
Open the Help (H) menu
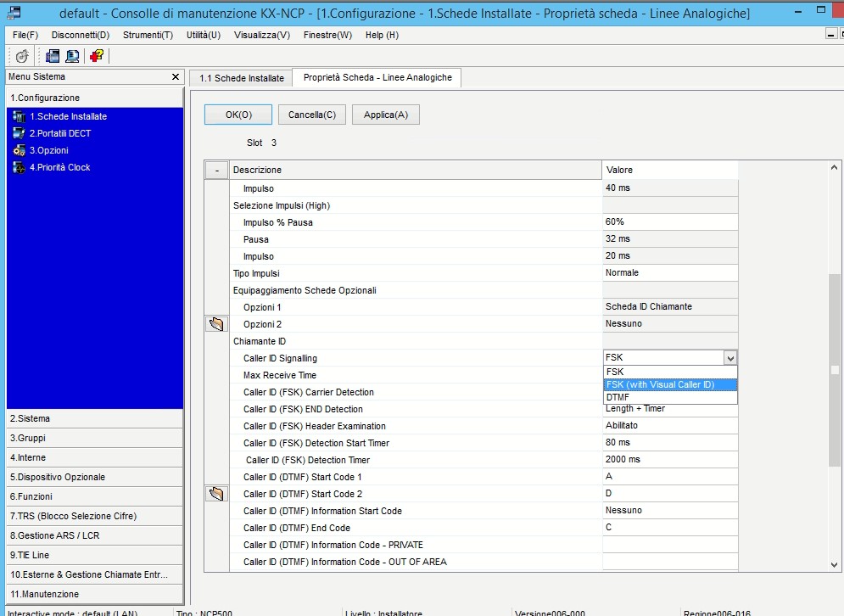coord(383,35)
